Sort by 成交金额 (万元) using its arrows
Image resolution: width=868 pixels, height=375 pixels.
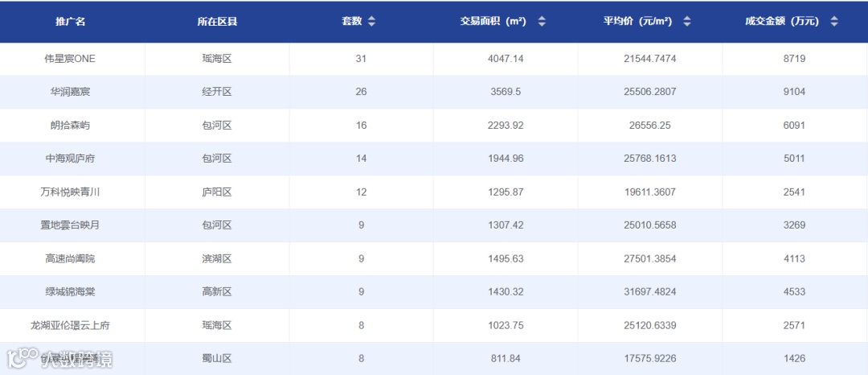click(x=833, y=22)
